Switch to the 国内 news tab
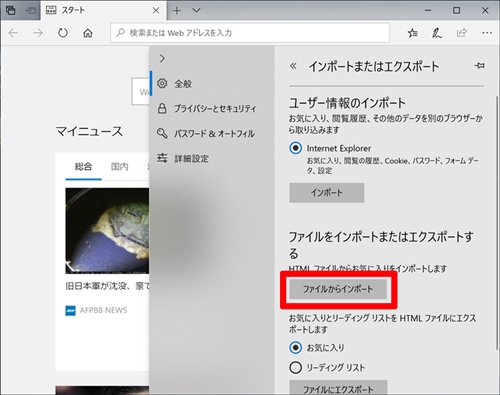Viewport: 500px width, 395px height. (x=120, y=166)
